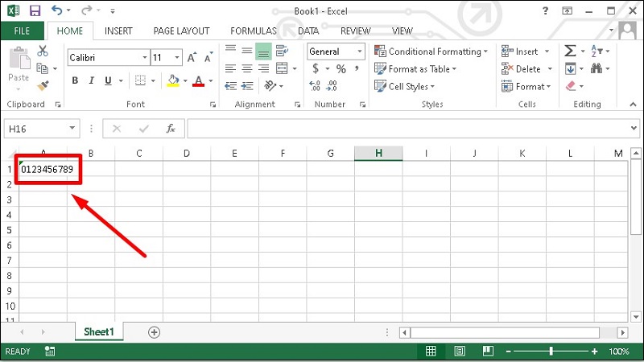Open Sort & Filter options
This screenshot has height=362, width=644.
pyautogui.click(x=597, y=51)
